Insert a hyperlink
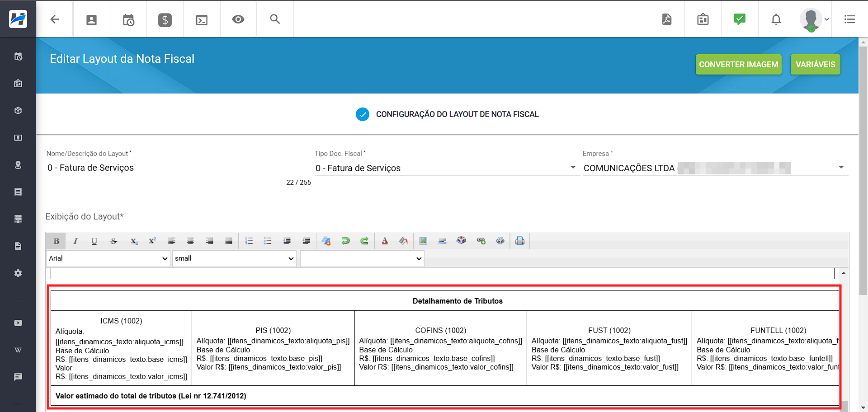868x412 pixels. pos(481,241)
